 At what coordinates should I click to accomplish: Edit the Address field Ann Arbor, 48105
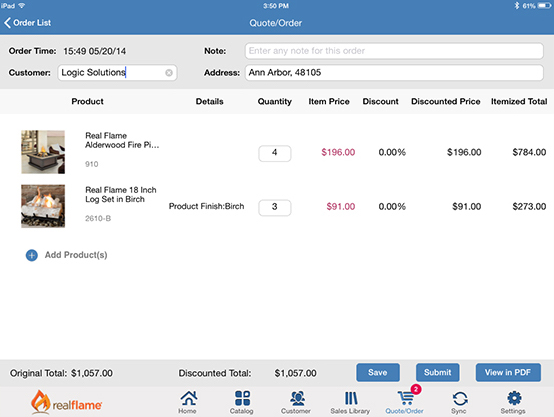[394, 72]
